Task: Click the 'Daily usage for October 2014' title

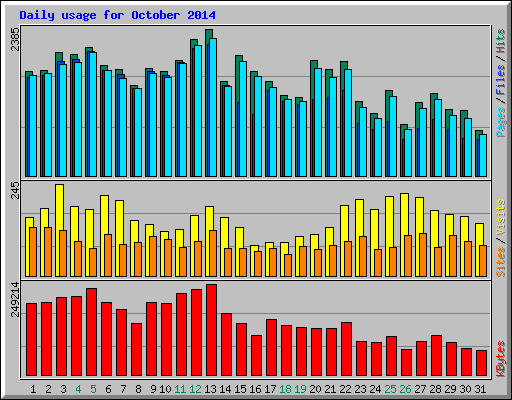Action: click(117, 15)
